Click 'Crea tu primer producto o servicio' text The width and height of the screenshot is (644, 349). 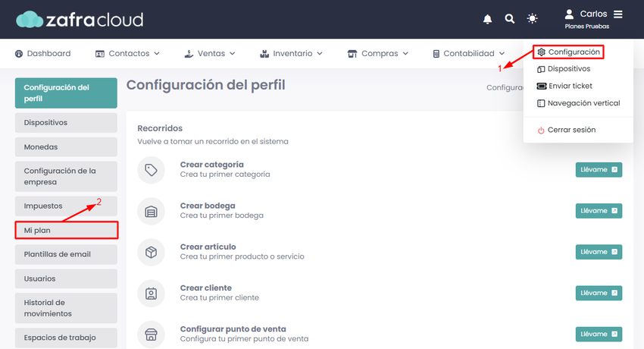(x=242, y=256)
